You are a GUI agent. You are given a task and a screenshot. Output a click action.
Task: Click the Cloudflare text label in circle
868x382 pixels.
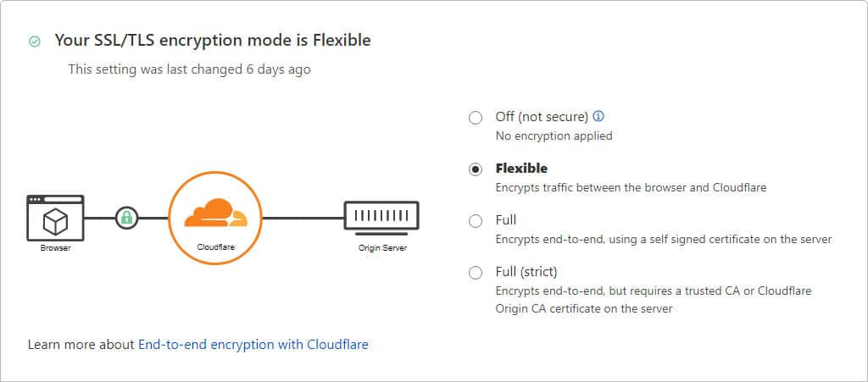point(214,246)
